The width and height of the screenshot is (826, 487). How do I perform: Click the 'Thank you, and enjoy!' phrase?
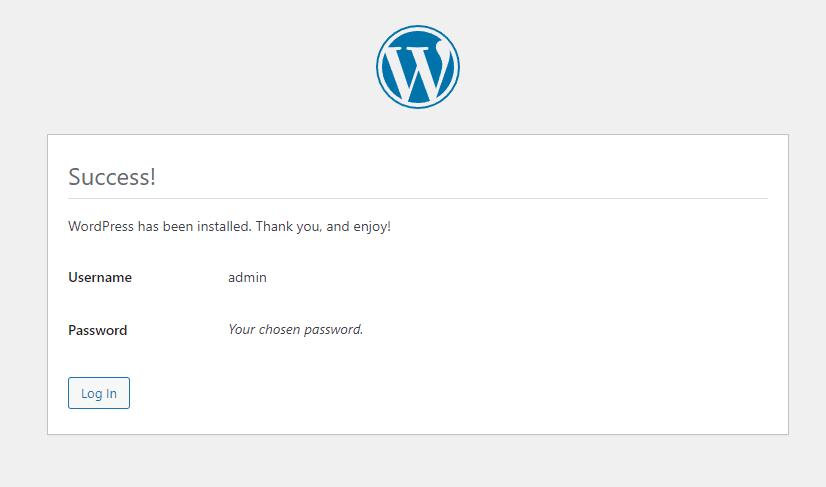[323, 227]
